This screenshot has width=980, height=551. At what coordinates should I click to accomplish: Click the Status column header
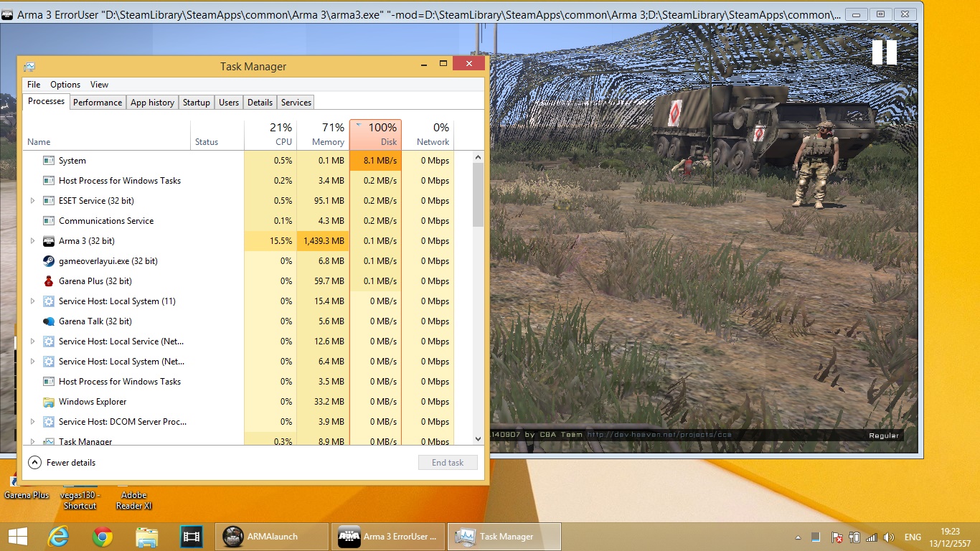[x=217, y=134]
